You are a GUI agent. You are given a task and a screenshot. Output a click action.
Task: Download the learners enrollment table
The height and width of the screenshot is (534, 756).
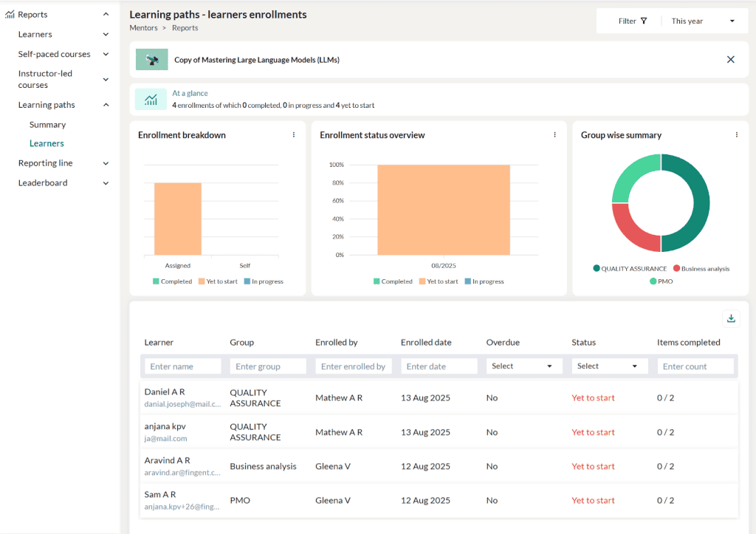(731, 318)
